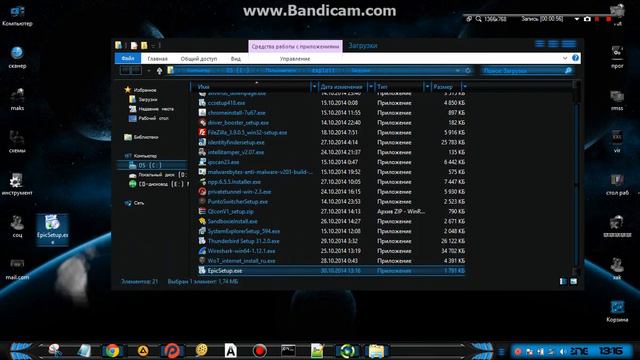Open the Общий доступ tab
This screenshot has height=360, width=640.
199,59
